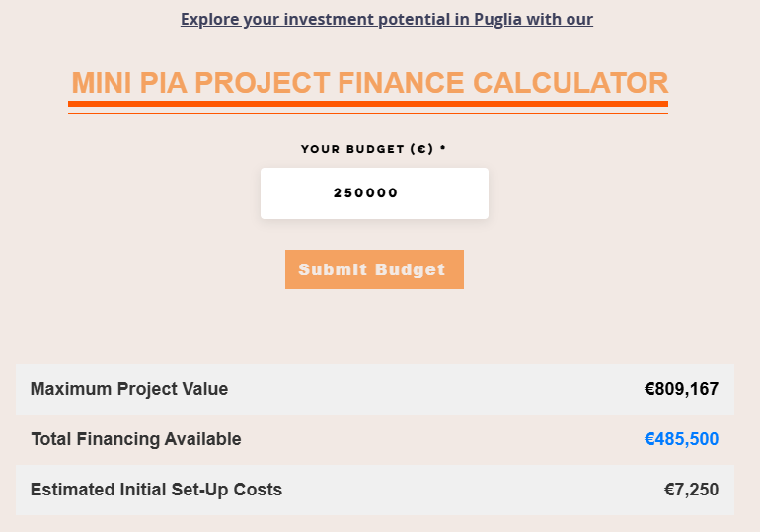Focus the Your Budget input field
760x532 pixels.
click(374, 193)
